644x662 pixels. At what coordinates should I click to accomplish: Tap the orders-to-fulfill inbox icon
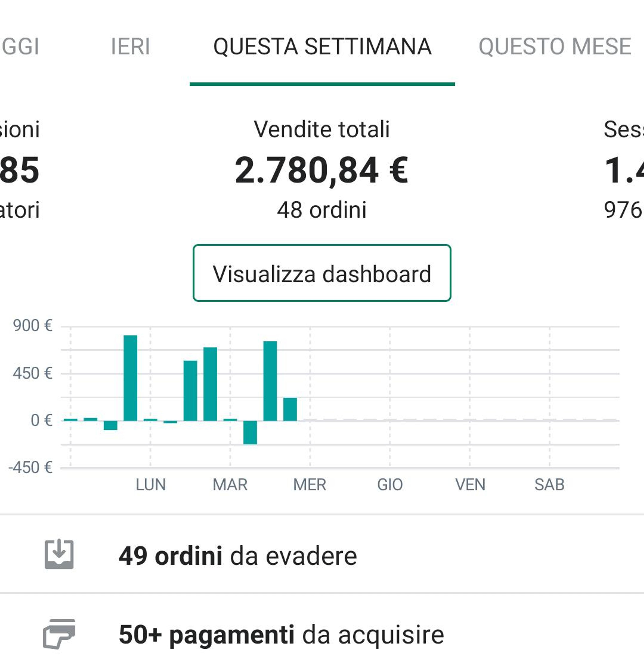(x=59, y=554)
